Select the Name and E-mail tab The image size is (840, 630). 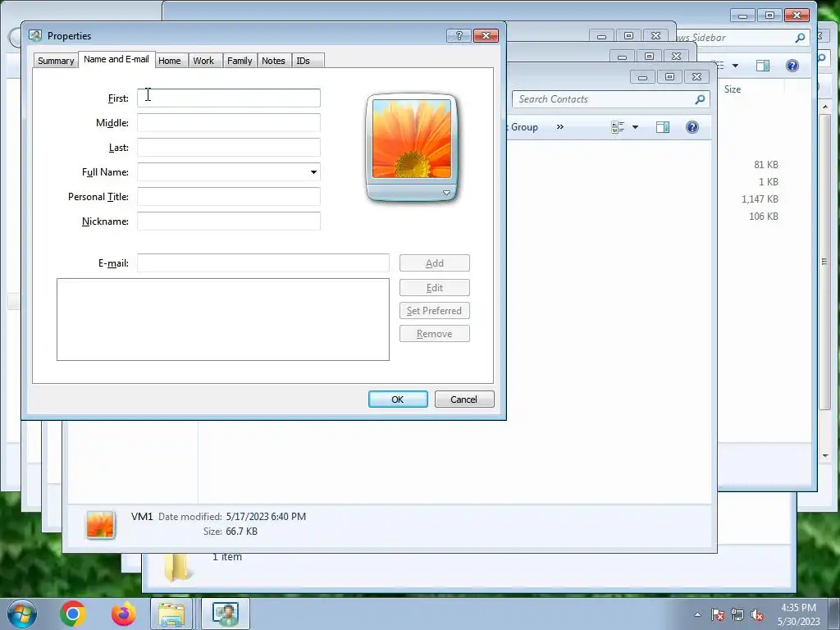(x=116, y=59)
